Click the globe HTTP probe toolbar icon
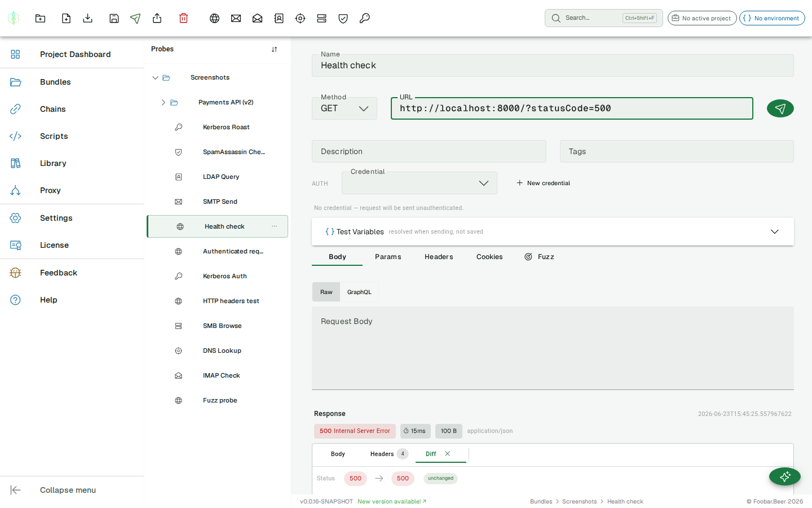812x508 pixels. pos(214,18)
